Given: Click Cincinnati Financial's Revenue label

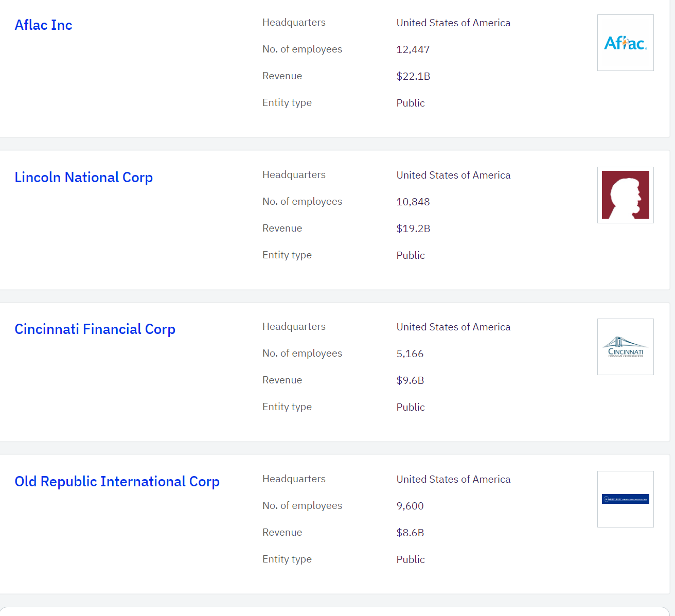Looking at the screenshot, I should (x=282, y=380).
